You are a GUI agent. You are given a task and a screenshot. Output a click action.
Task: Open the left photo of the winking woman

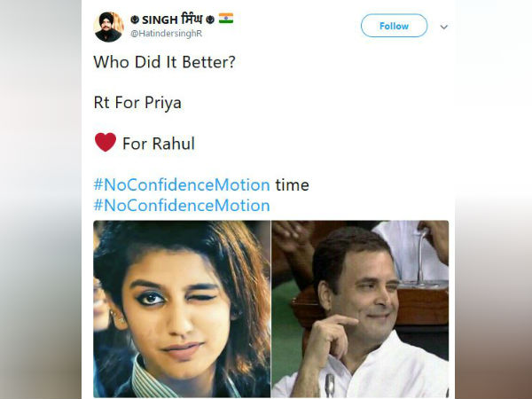(x=182, y=309)
